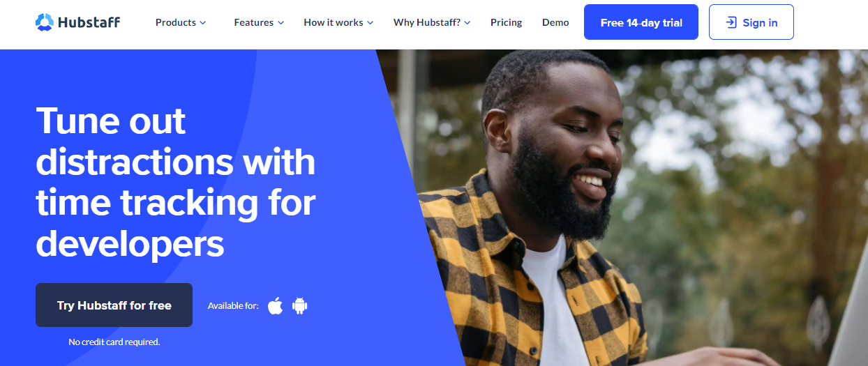Screen dimensions: 868x366
Task: Go to the Pricing page
Action: [506, 22]
